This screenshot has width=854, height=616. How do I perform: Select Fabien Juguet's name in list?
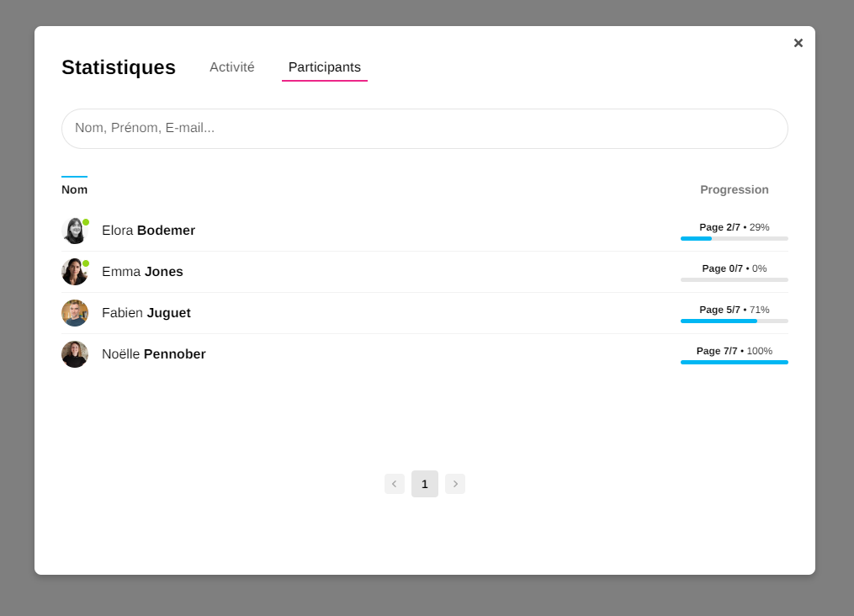(x=146, y=313)
